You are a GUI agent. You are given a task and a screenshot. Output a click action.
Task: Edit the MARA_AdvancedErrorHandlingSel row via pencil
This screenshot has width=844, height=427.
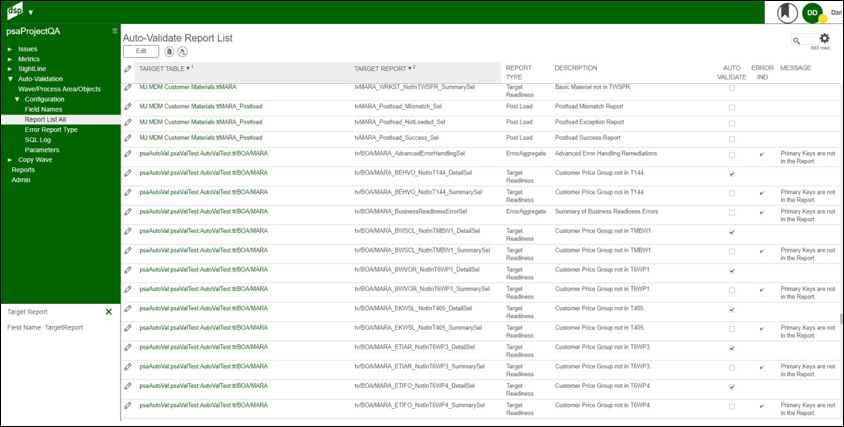[x=128, y=153]
